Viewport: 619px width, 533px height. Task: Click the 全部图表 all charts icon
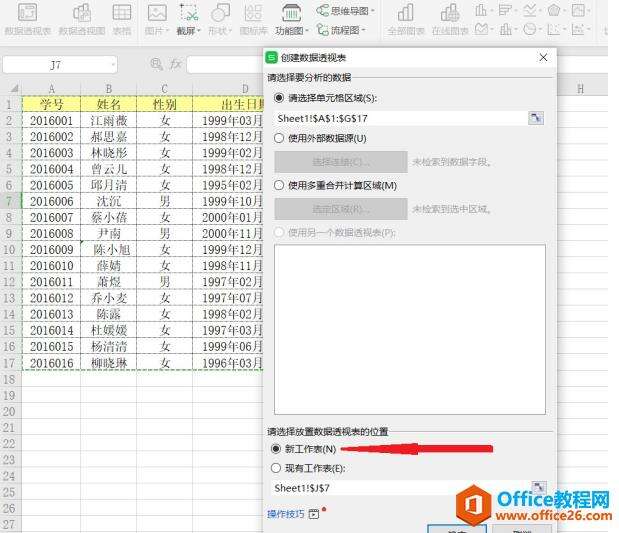point(405,13)
